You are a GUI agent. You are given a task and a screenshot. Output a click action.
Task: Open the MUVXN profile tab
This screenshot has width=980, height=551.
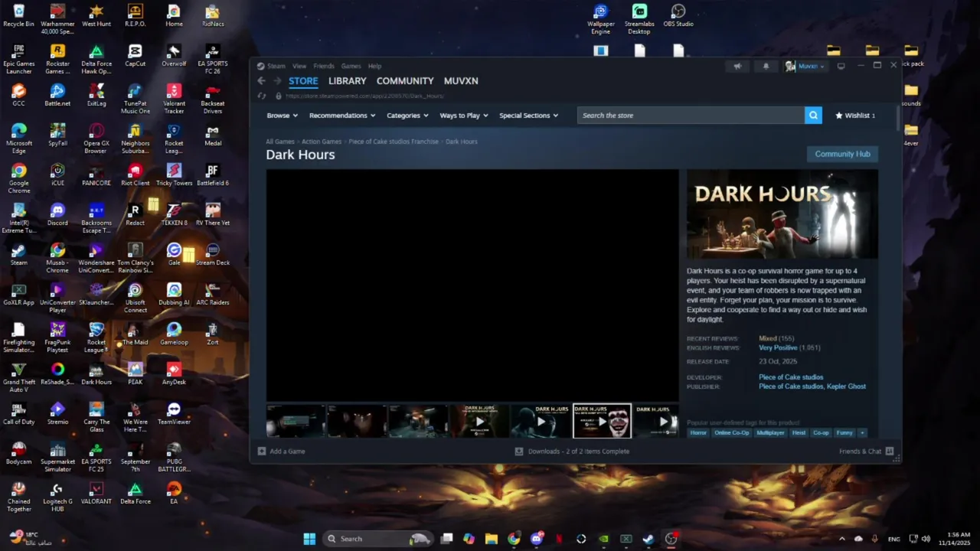pos(461,81)
